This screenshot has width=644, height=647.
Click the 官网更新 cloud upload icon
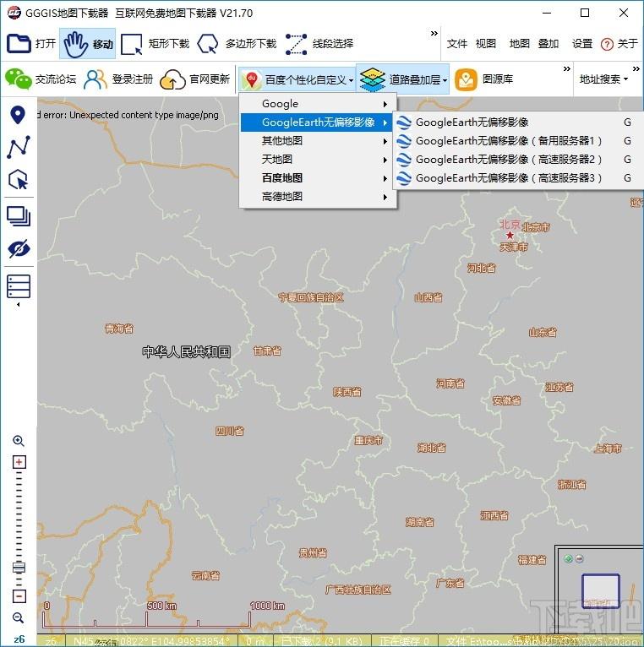tap(172, 79)
